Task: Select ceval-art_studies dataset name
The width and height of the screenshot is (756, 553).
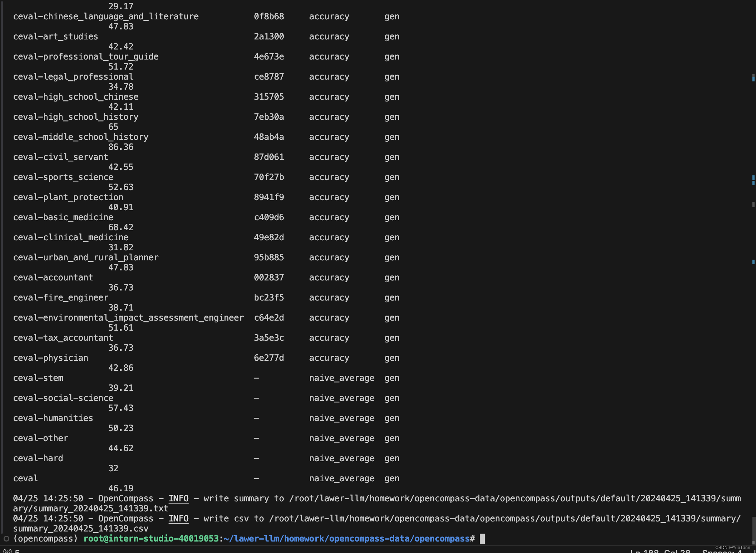Action: [x=56, y=37]
